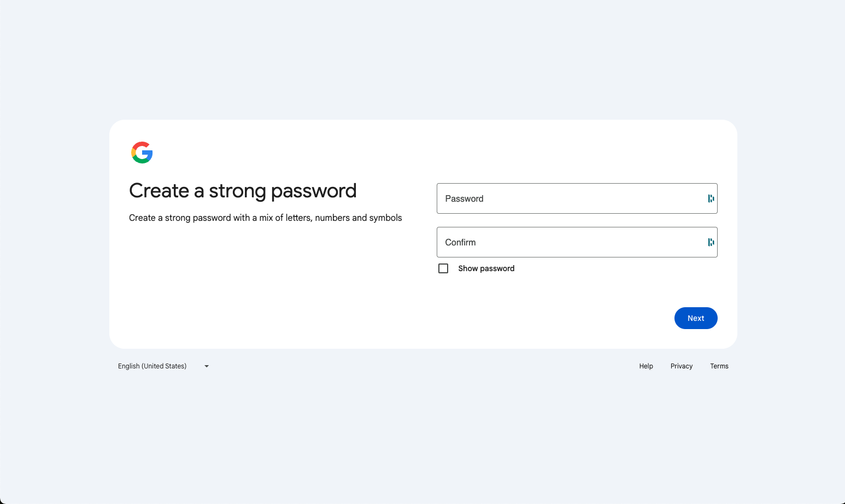Image resolution: width=845 pixels, height=504 pixels.
Task: Click the "Show password" label text
Action: click(486, 268)
